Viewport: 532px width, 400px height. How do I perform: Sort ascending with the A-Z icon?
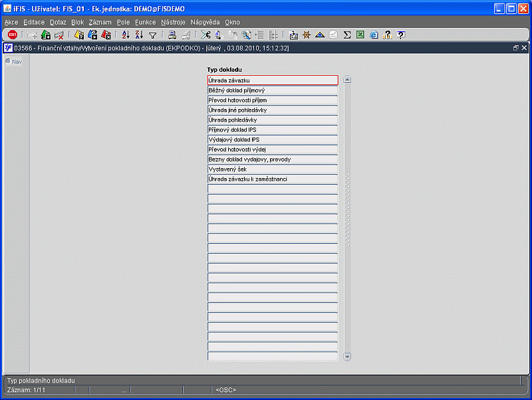coord(126,35)
